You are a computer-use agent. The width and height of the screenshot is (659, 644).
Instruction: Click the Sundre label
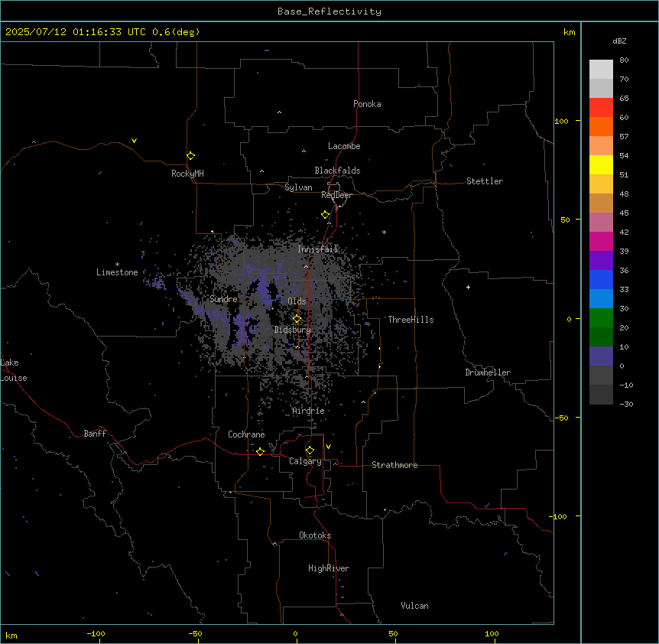coord(223,299)
